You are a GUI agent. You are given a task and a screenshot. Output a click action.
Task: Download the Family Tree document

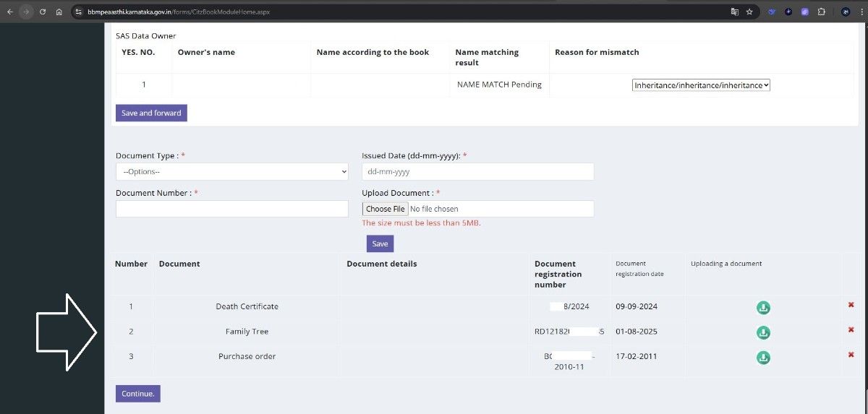762,333
